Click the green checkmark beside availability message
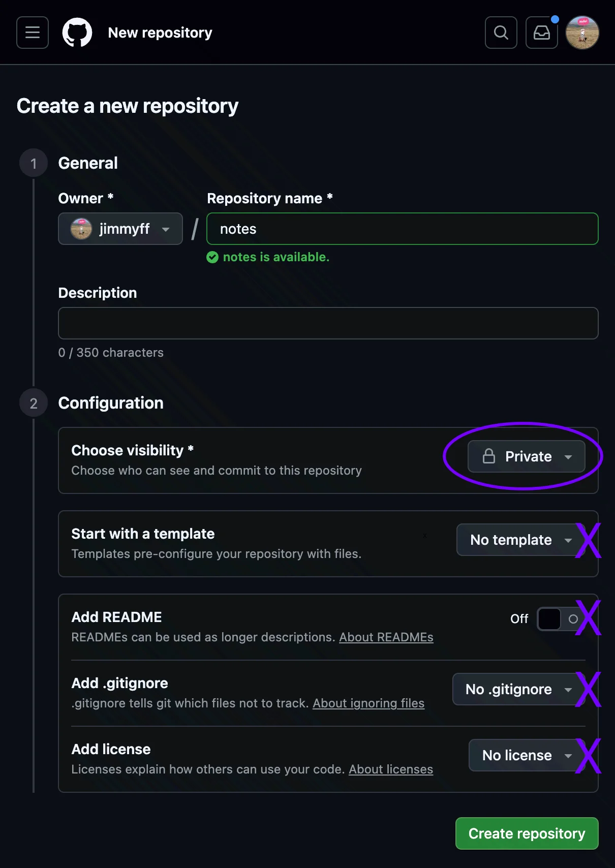This screenshot has height=868, width=615. pos(212,257)
